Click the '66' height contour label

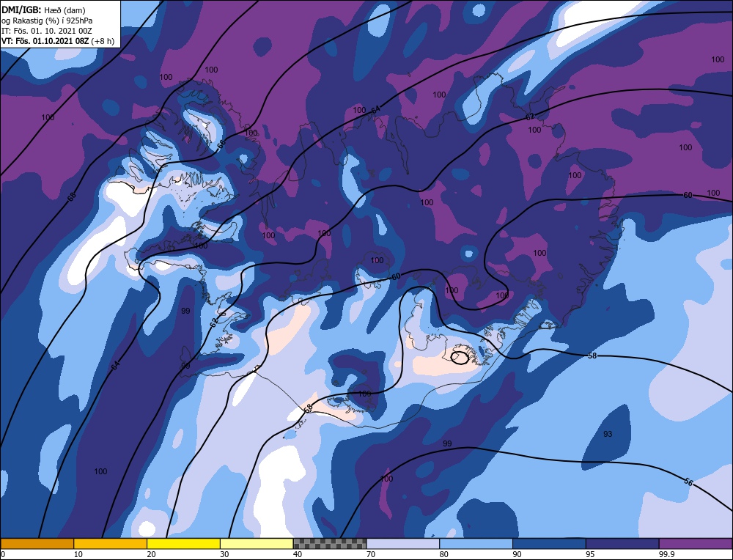click(221, 144)
